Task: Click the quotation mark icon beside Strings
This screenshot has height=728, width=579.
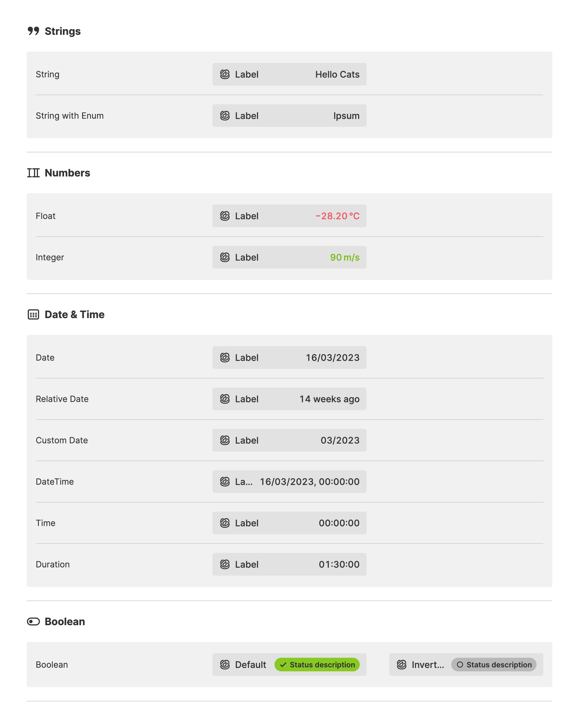Action: click(33, 31)
